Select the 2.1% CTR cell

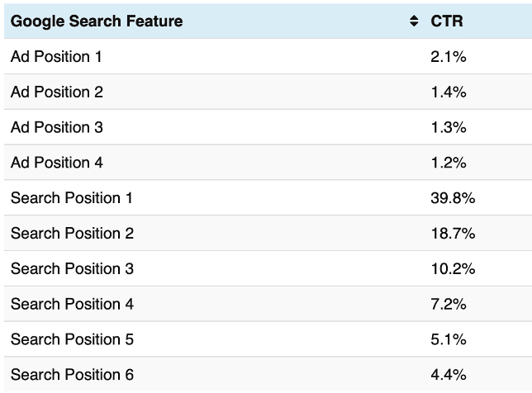tap(449, 57)
